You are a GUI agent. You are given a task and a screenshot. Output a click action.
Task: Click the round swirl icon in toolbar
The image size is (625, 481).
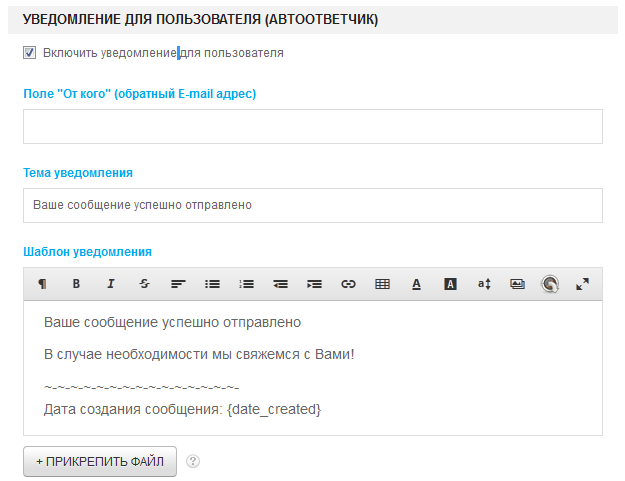(x=550, y=284)
